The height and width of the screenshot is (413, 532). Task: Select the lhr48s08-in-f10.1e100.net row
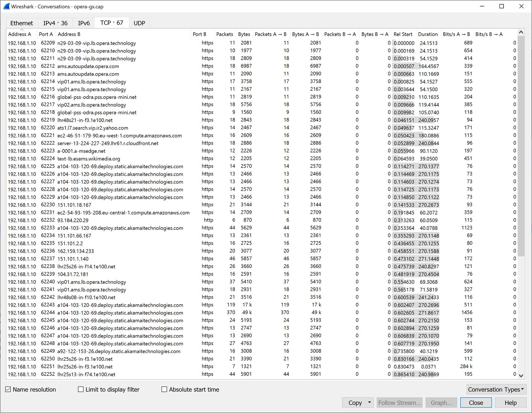click(262, 297)
